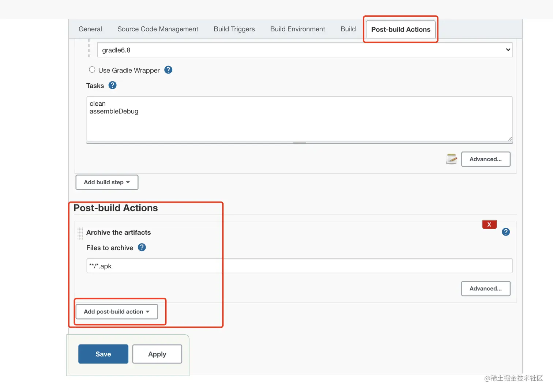Open help for Files to archive
This screenshot has height=392, width=553.
(142, 248)
